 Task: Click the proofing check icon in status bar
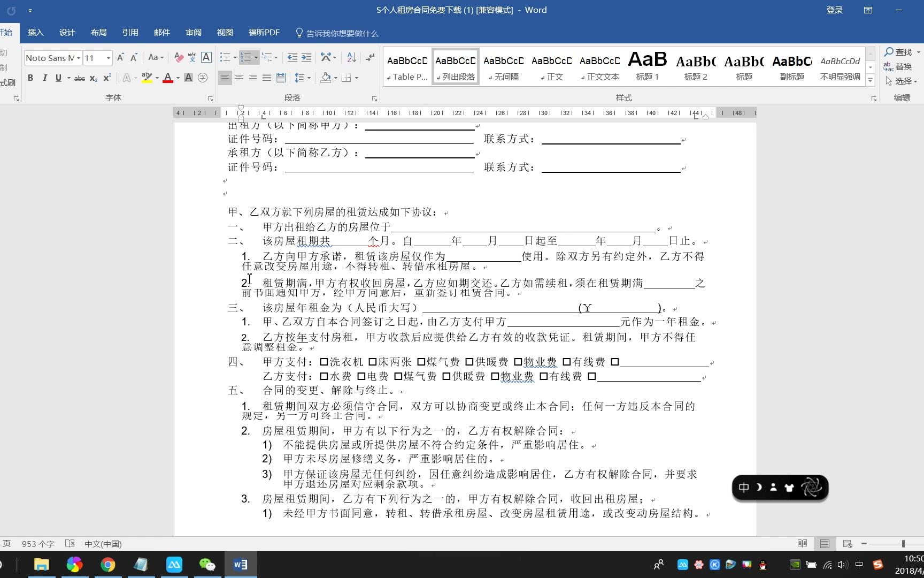coord(70,544)
